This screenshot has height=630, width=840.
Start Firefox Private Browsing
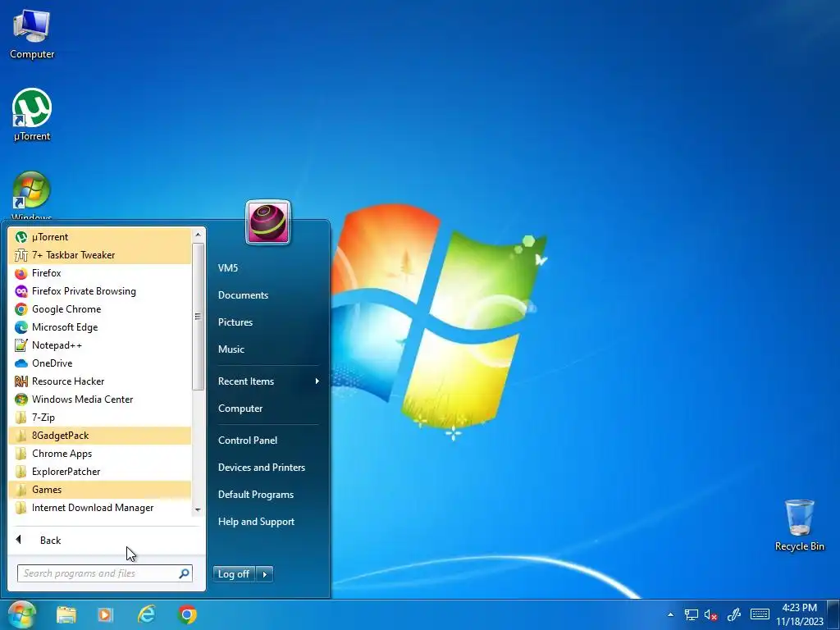[99, 291]
